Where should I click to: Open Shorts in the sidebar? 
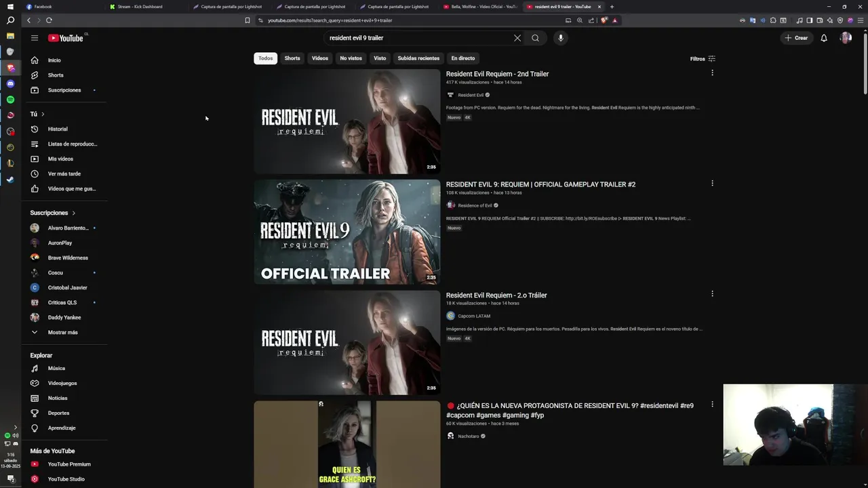pyautogui.click(x=64, y=75)
